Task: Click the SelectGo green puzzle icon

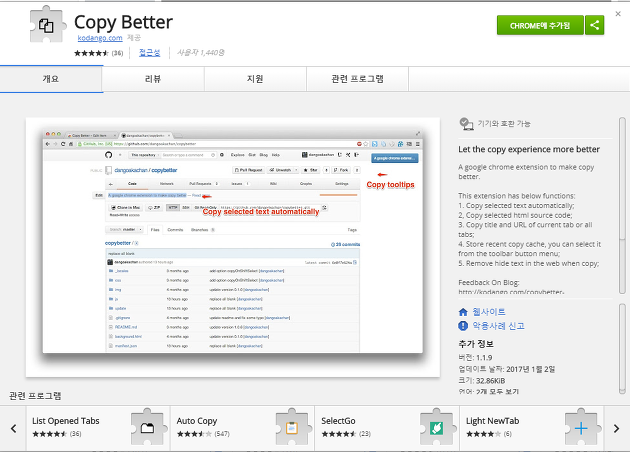Action: 437,427
